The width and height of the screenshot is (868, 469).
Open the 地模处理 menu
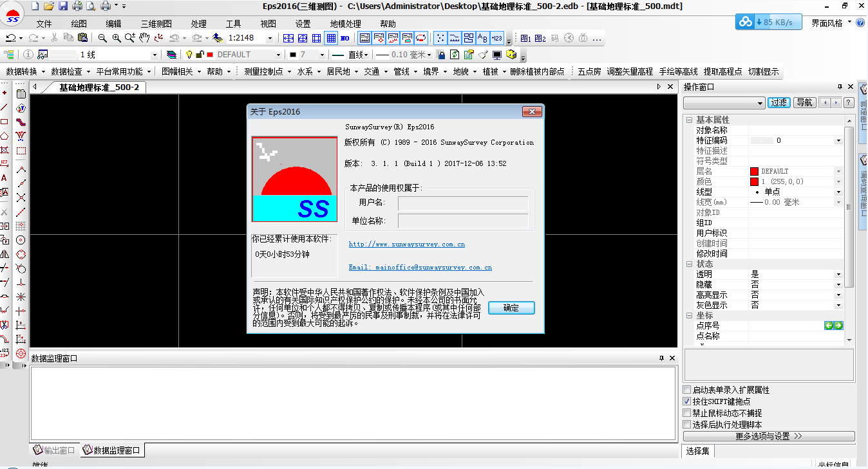click(345, 24)
